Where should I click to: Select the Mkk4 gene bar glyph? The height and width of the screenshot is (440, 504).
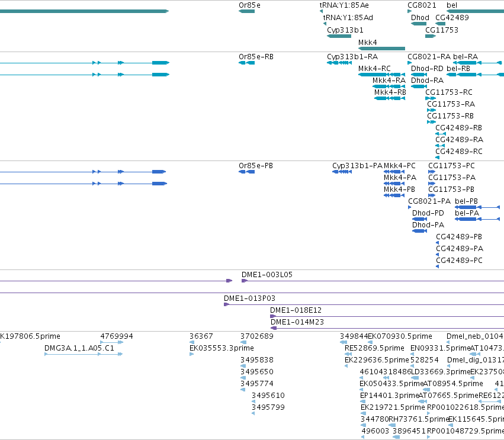pos(381,49)
